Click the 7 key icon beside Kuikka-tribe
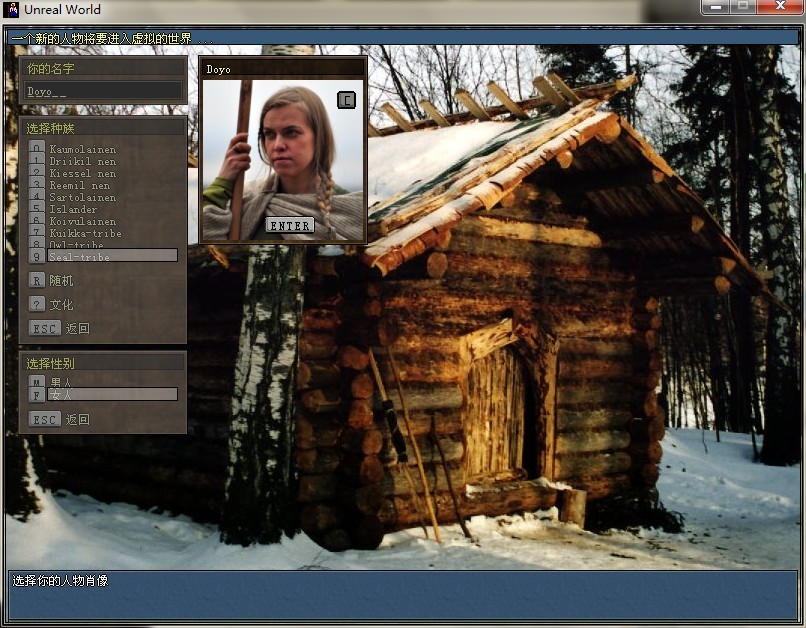Screen dimensions: 806x628 coord(36,231)
